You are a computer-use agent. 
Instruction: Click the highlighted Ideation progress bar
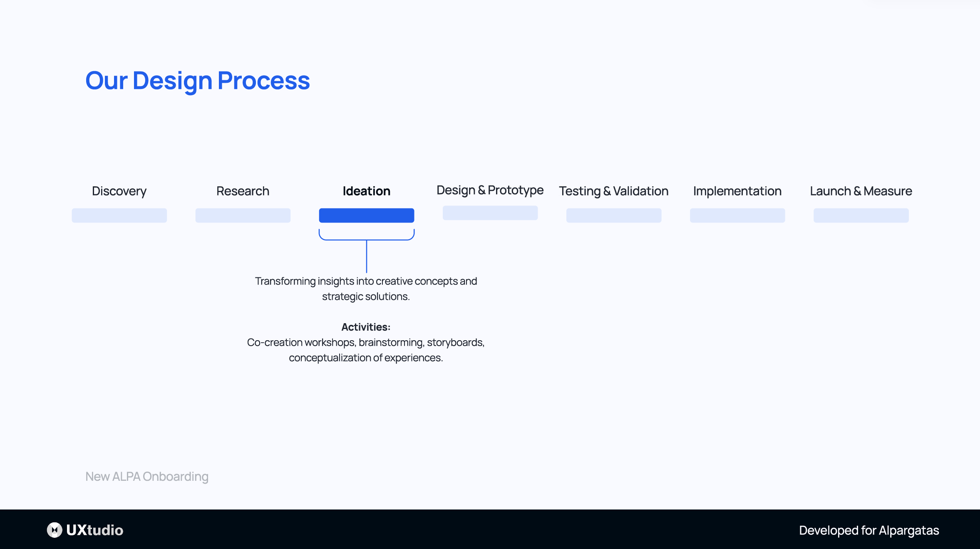coord(367,215)
